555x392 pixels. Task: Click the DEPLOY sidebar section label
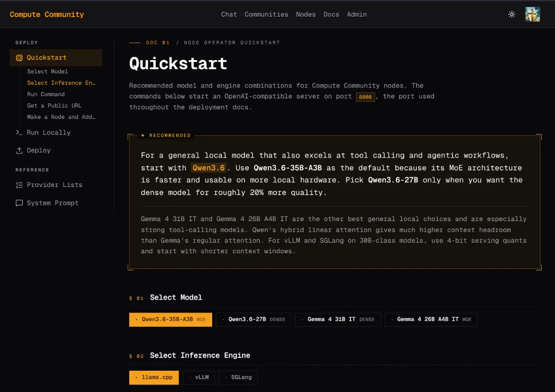(27, 43)
